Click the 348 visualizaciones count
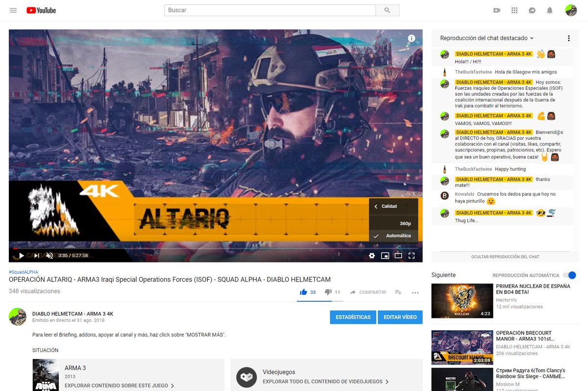This screenshot has width=588, height=391. (x=34, y=291)
